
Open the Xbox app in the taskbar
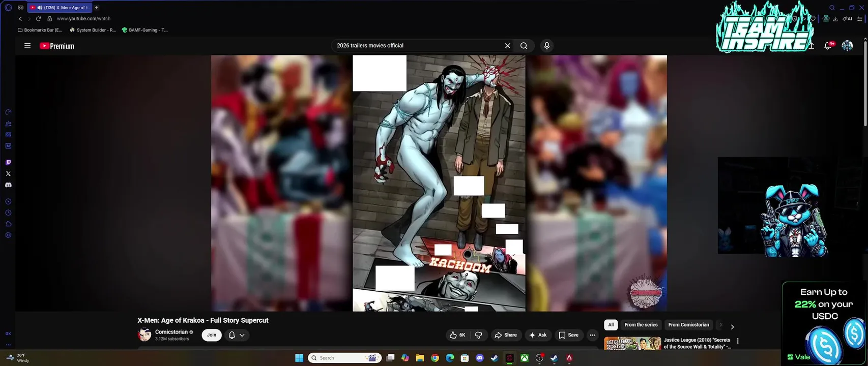(524, 358)
